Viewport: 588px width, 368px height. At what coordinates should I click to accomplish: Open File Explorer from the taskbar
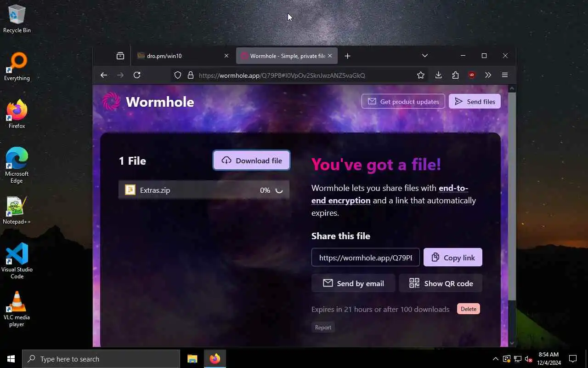tap(192, 359)
